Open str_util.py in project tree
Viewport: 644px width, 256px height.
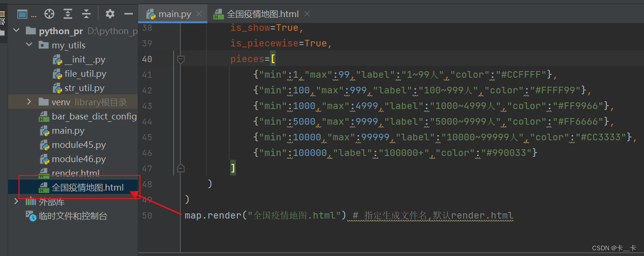[84, 88]
